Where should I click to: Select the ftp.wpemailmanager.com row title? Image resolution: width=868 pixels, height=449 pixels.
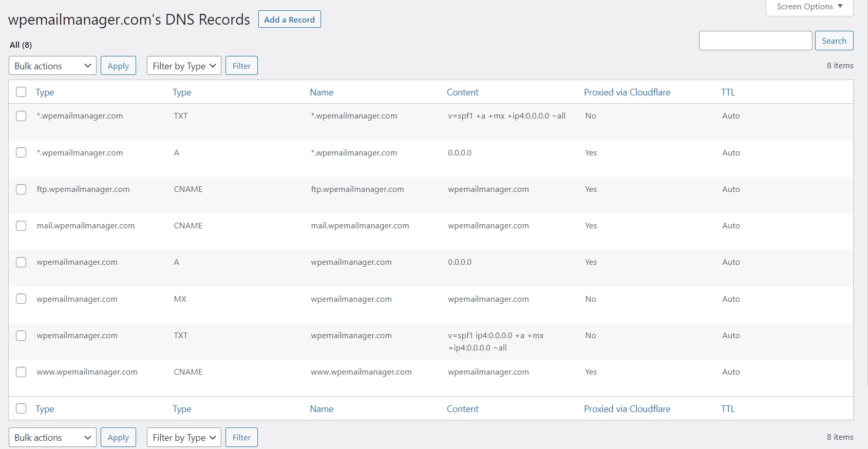(83, 189)
